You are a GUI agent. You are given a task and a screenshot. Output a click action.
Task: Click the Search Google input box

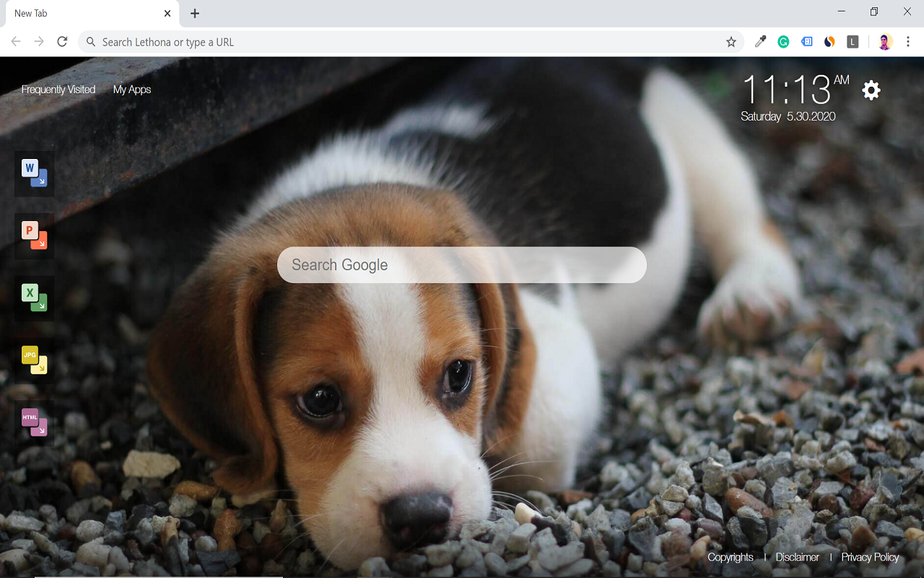461,265
